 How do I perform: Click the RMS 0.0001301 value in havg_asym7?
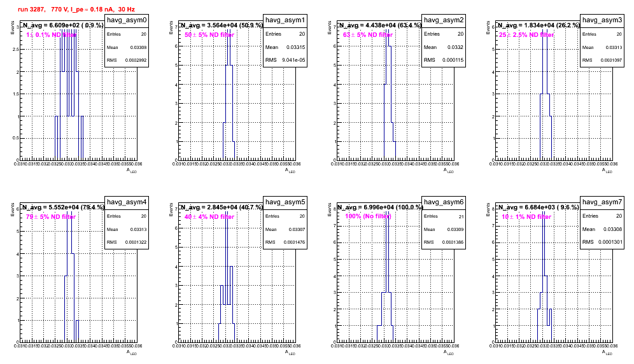click(611, 242)
